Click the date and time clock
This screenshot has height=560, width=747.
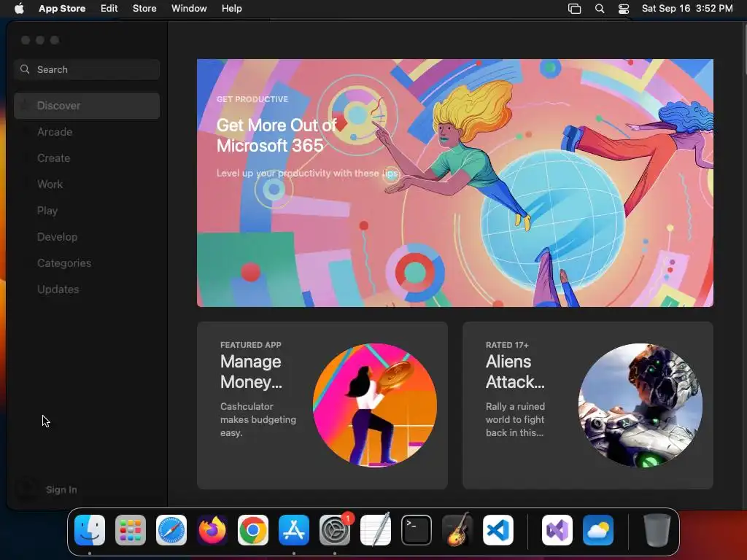tap(687, 9)
